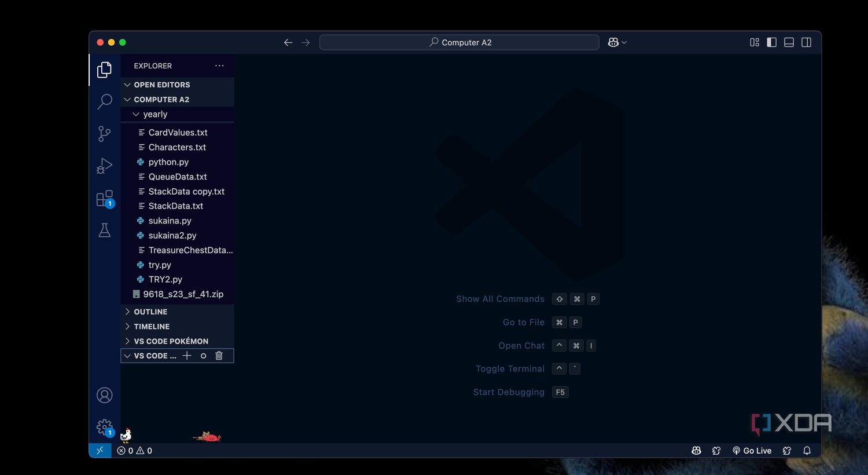Click Go Live in status bar
This screenshot has width=868, height=475.
752,451
